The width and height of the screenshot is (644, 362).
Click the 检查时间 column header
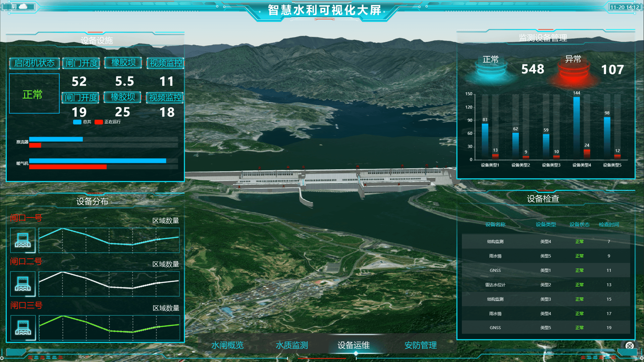coord(609,224)
